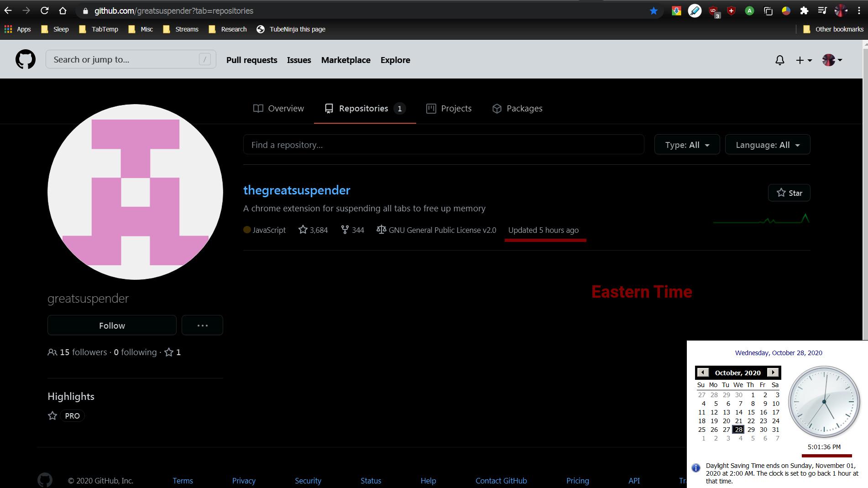Open the Packages tab

pyautogui.click(x=517, y=108)
